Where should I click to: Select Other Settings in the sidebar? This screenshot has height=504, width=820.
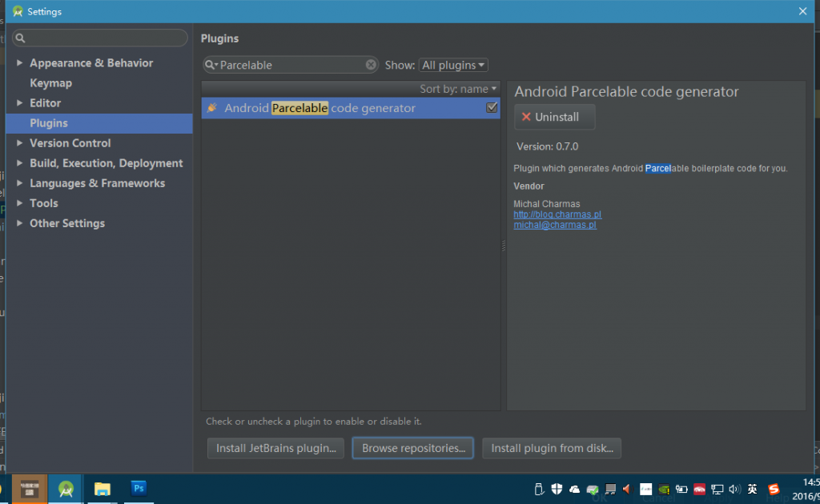click(x=67, y=223)
